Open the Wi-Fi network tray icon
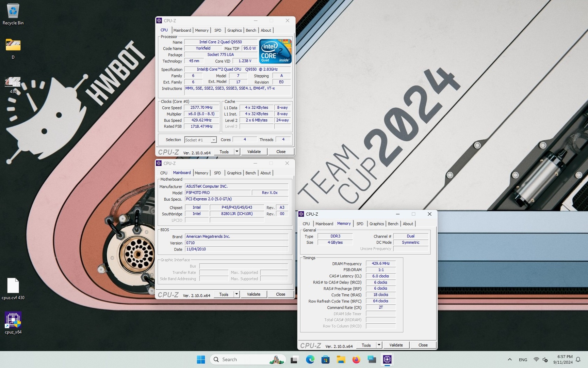This screenshot has width=588, height=368. click(536, 359)
